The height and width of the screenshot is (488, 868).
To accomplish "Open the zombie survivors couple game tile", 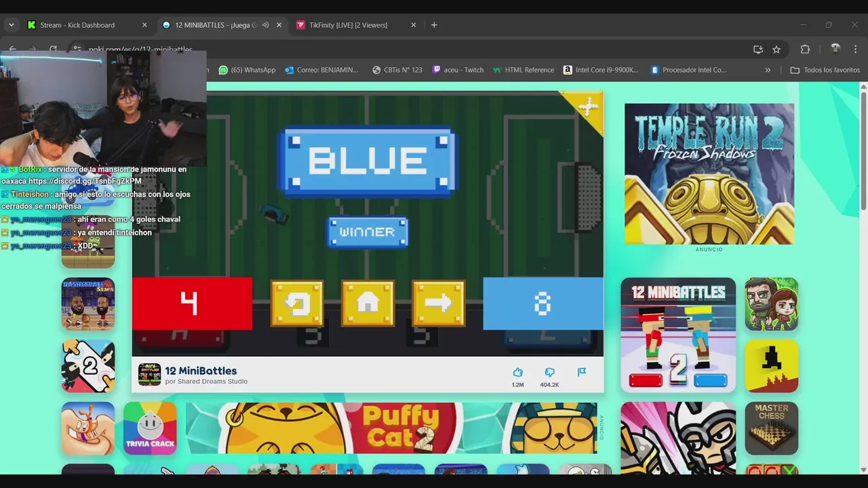I will pos(771,304).
